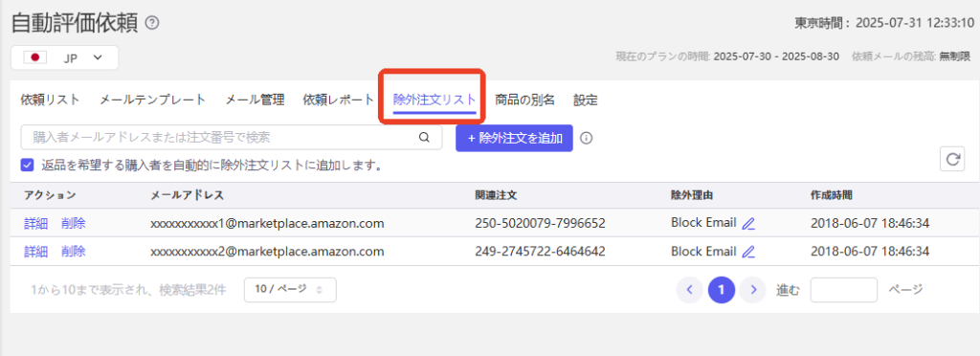980x356 pixels.
Task: Switch to メールテンプレート tab
Action: [152, 100]
